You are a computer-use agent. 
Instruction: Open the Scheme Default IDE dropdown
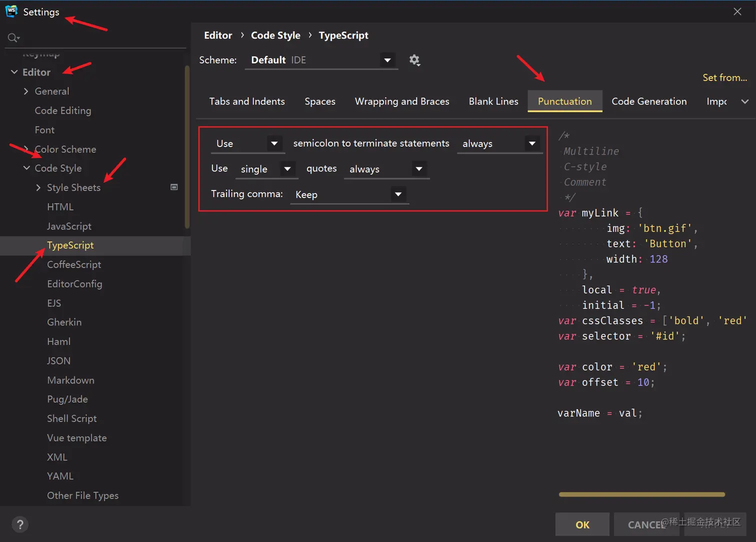click(x=321, y=60)
